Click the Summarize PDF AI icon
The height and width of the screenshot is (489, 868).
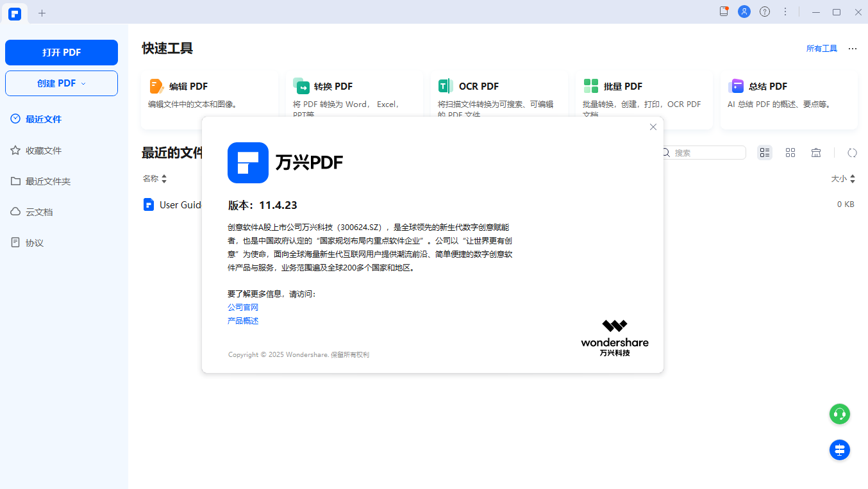pyautogui.click(x=736, y=86)
